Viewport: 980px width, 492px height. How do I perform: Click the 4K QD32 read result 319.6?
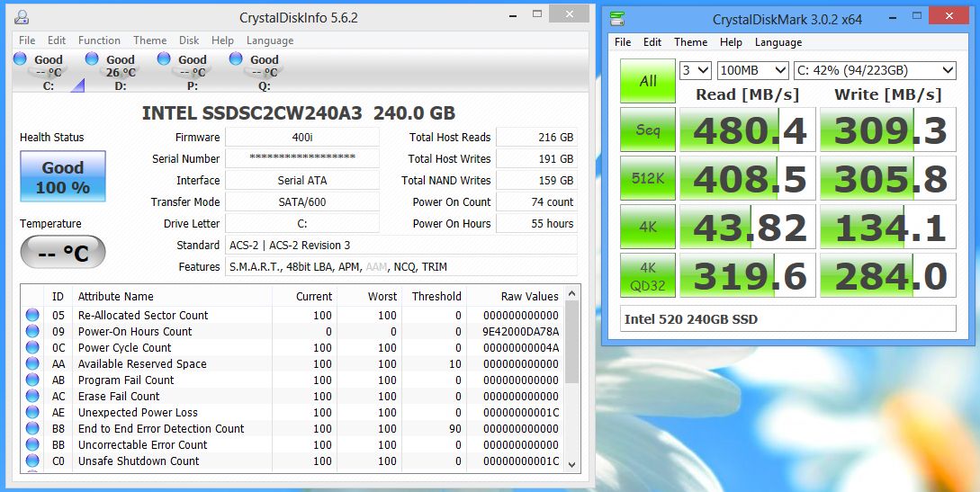[x=748, y=275]
